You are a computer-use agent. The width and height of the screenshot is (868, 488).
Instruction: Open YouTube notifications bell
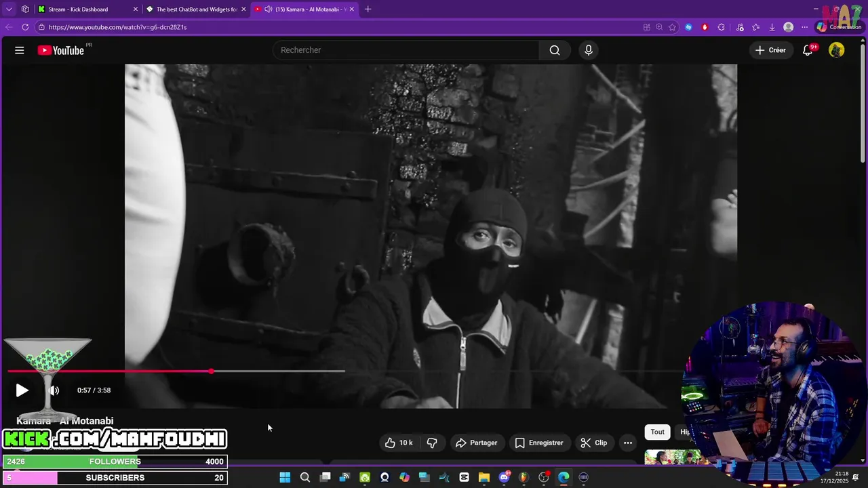coord(808,50)
